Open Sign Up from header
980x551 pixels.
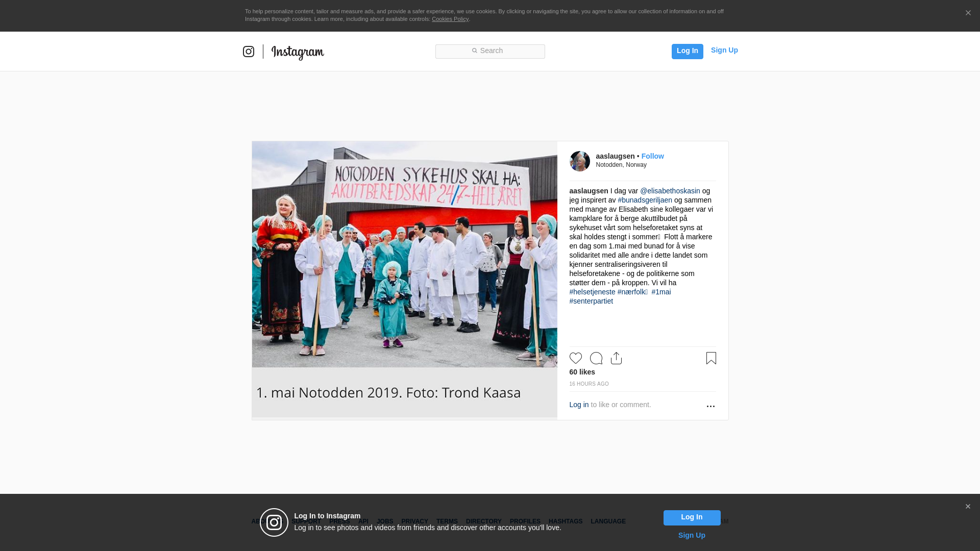coord(724,50)
